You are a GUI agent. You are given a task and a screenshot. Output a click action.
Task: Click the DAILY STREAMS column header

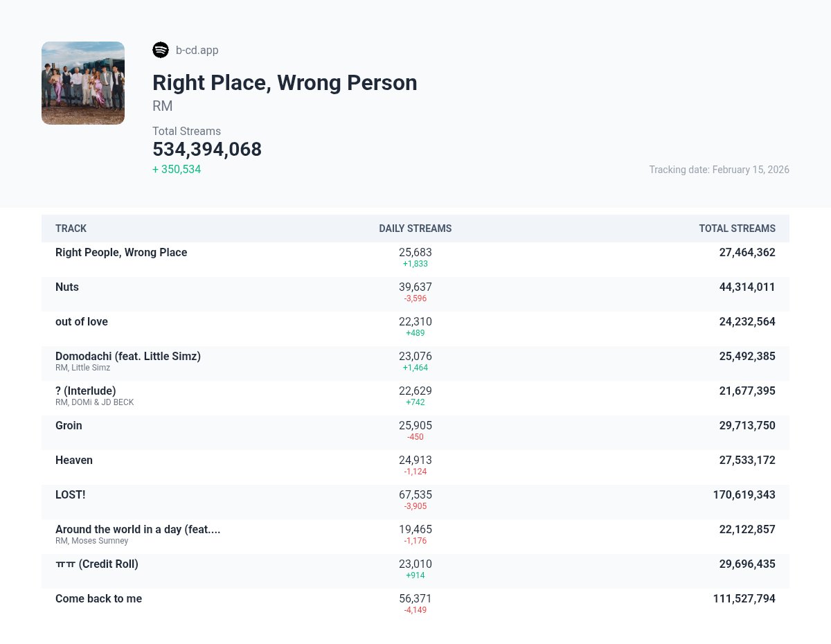(415, 229)
